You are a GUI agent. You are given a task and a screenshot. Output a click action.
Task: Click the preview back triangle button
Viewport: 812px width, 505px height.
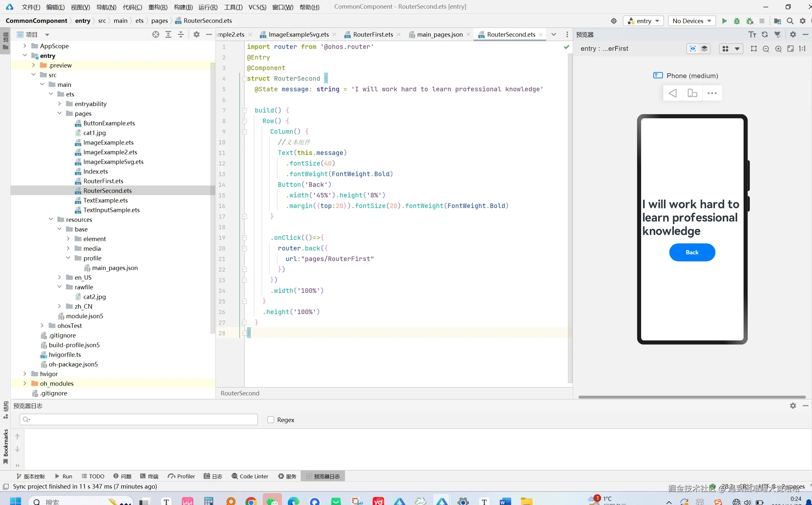tap(673, 93)
